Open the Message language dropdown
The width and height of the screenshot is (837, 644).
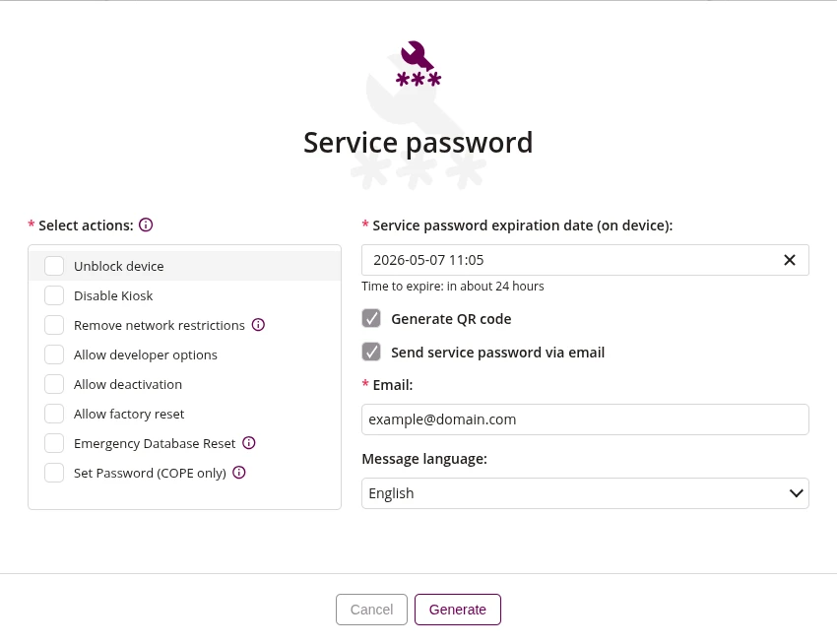coord(585,493)
